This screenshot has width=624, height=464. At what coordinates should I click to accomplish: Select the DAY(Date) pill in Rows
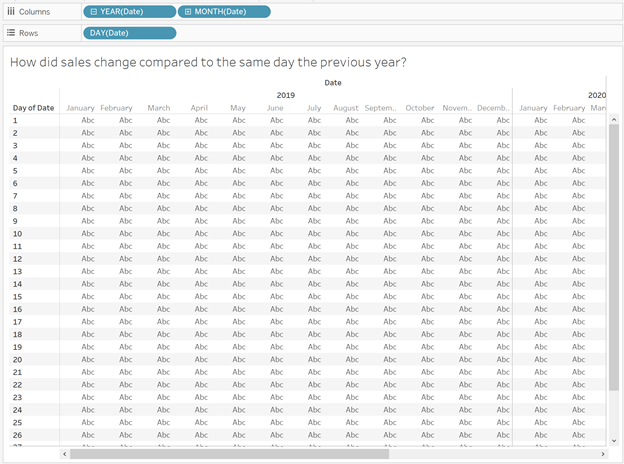(129, 33)
